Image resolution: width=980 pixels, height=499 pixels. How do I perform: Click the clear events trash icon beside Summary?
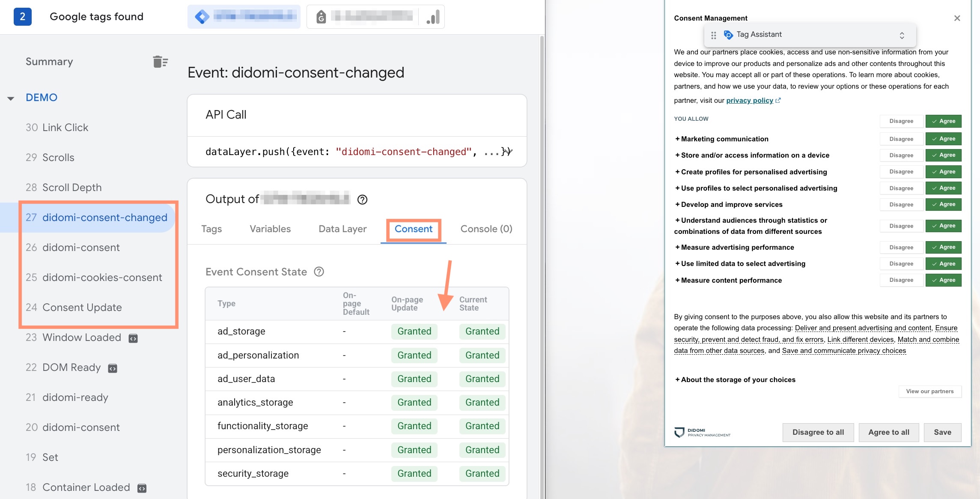pyautogui.click(x=160, y=62)
